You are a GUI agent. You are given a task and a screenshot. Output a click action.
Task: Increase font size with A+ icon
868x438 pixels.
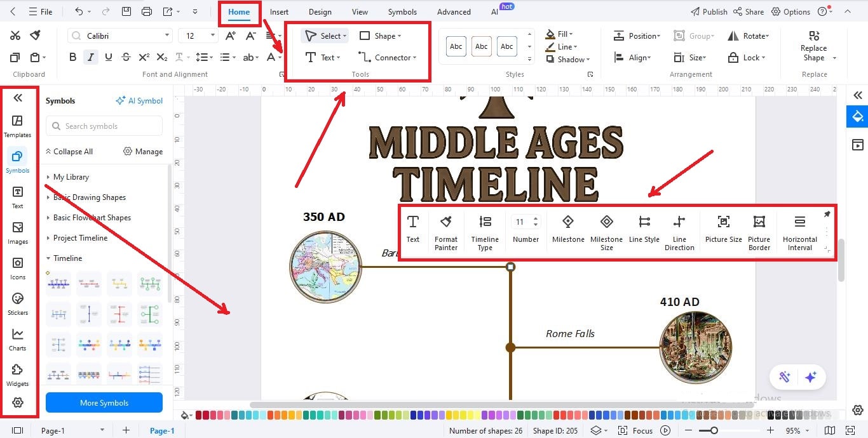[231, 36]
